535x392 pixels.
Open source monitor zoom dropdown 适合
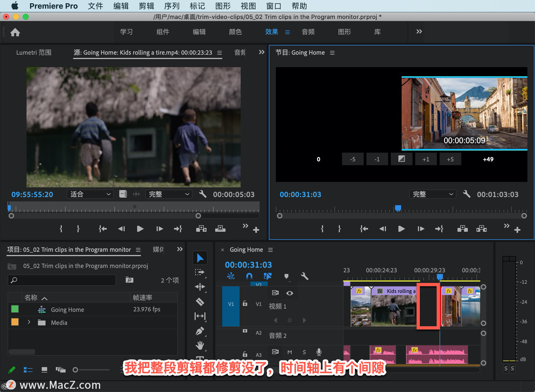(x=90, y=194)
